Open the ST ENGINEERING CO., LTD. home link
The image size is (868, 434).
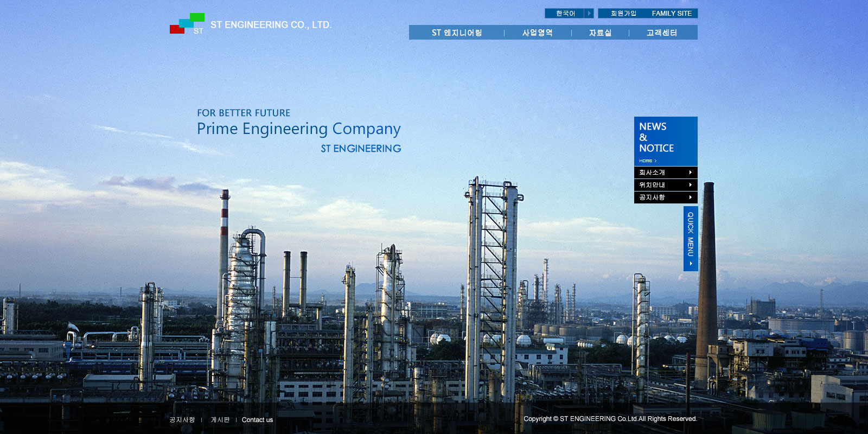(x=271, y=25)
